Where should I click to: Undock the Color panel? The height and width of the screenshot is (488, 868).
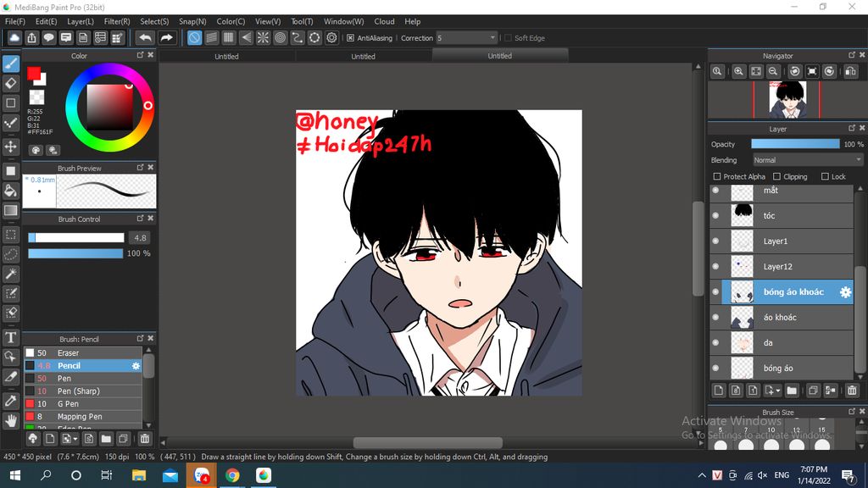(x=140, y=55)
